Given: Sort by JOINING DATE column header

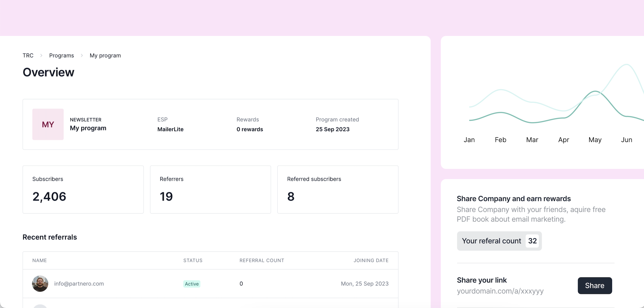Looking at the screenshot, I should 371,260.
